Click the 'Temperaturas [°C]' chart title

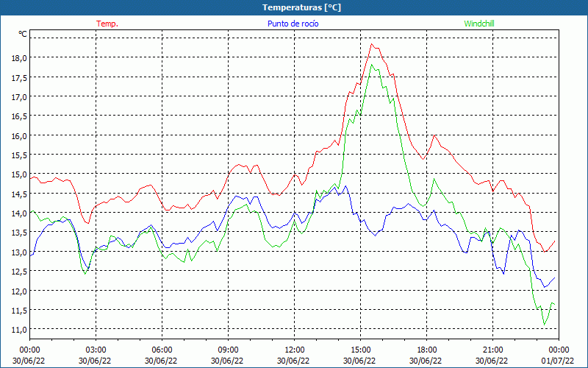[301, 7]
